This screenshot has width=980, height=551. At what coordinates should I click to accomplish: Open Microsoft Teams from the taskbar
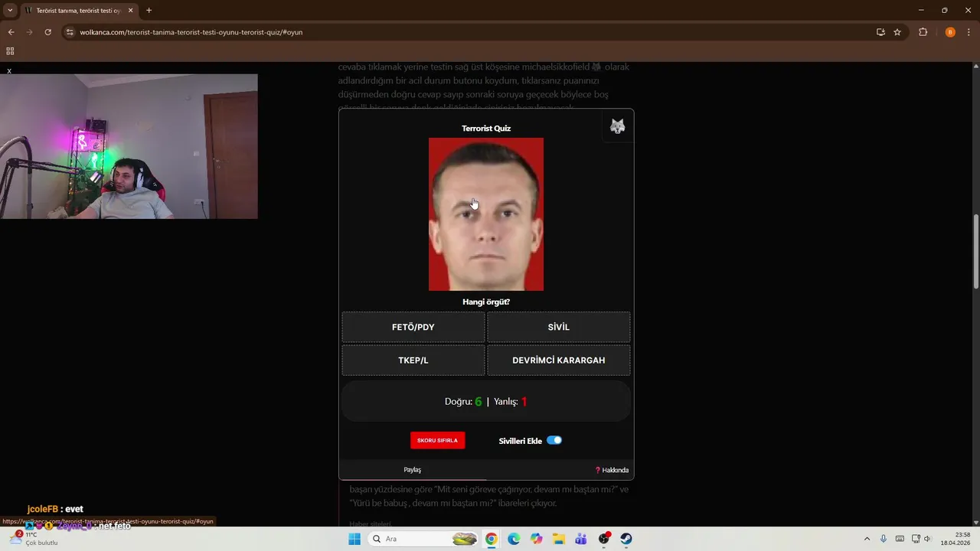click(581, 539)
